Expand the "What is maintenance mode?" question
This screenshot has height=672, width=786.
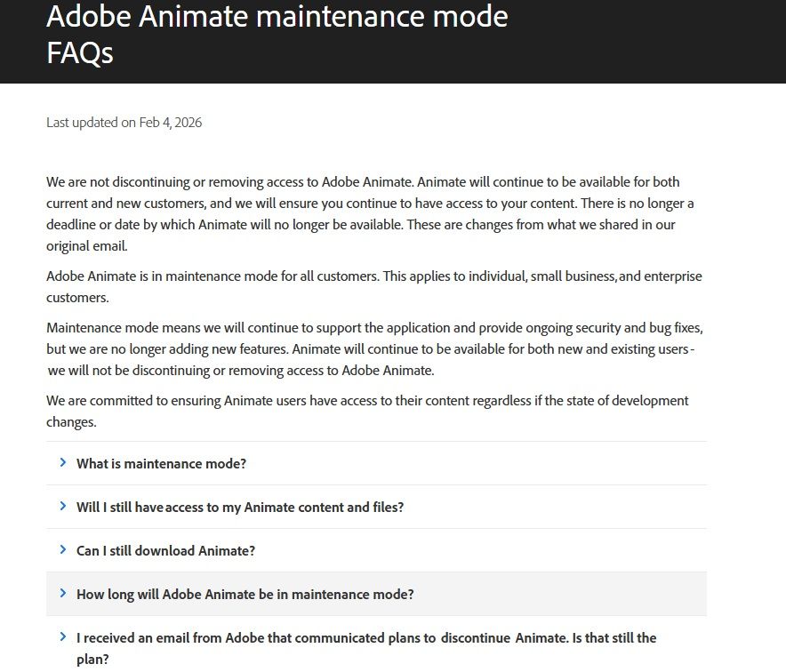point(161,463)
